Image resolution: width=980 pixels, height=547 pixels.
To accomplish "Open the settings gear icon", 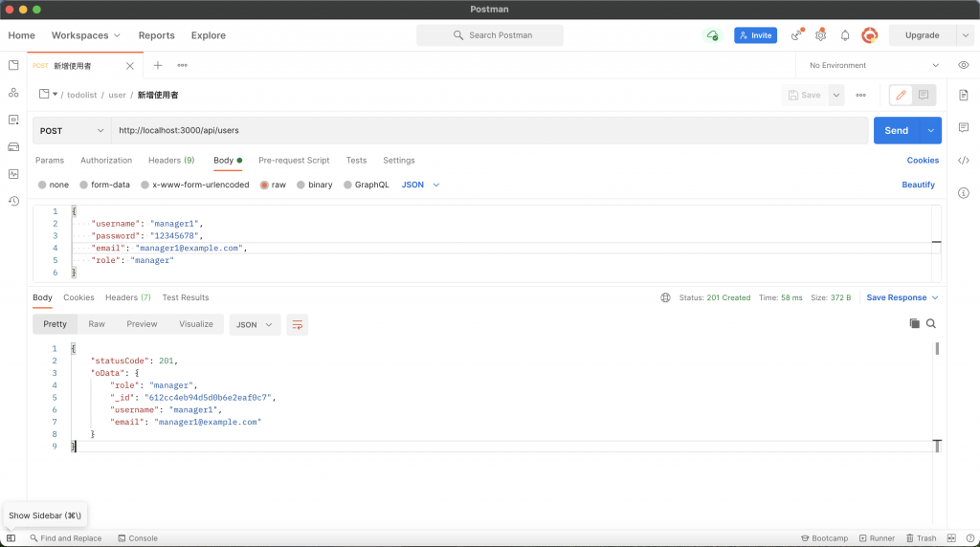I will 820,35.
